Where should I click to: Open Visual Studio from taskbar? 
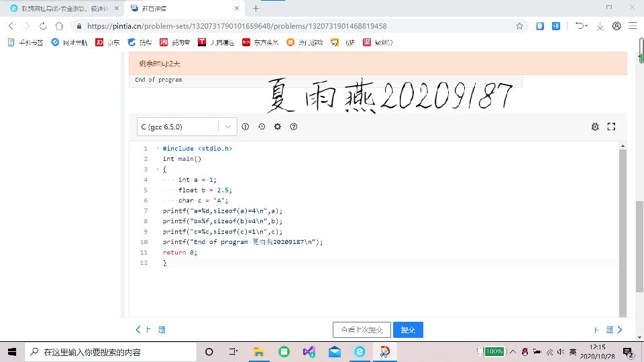point(309,352)
